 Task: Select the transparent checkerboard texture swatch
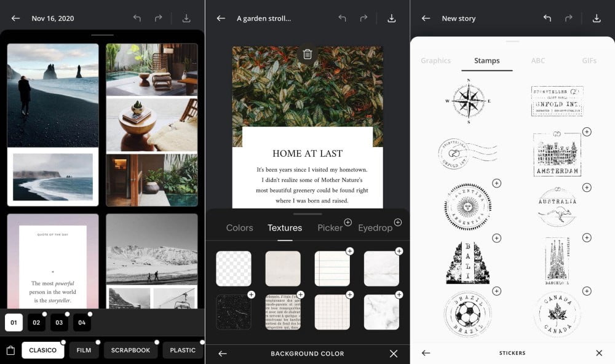tap(234, 269)
